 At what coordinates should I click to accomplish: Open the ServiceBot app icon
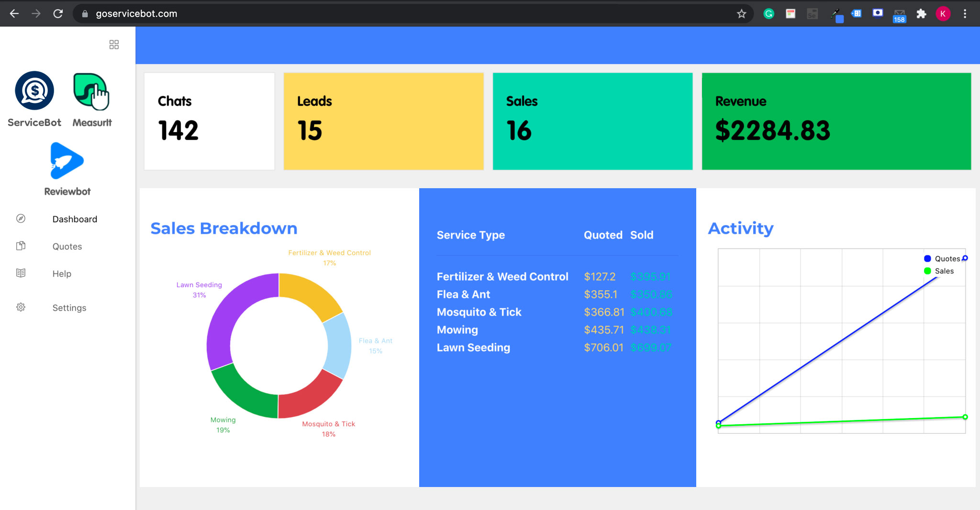pyautogui.click(x=34, y=91)
